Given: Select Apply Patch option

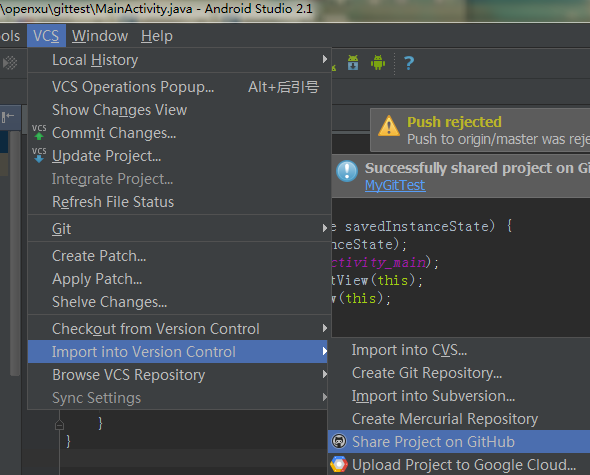Looking at the screenshot, I should [179, 279].
